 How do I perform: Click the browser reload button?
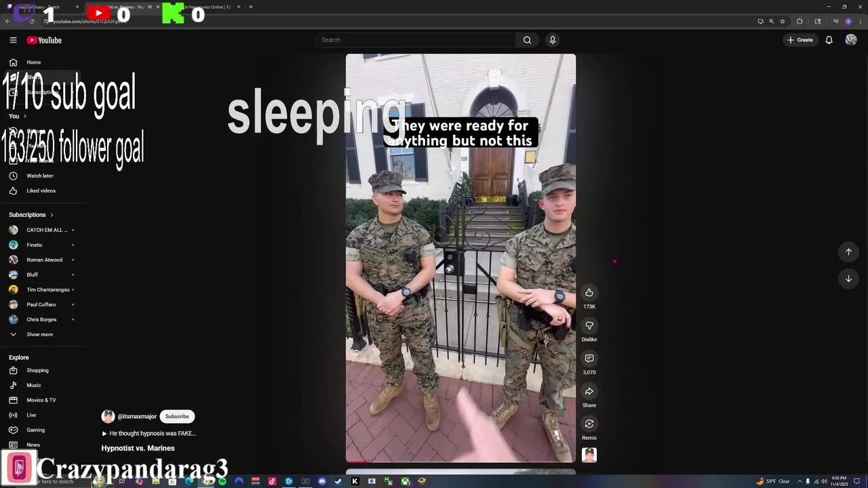tap(32, 21)
